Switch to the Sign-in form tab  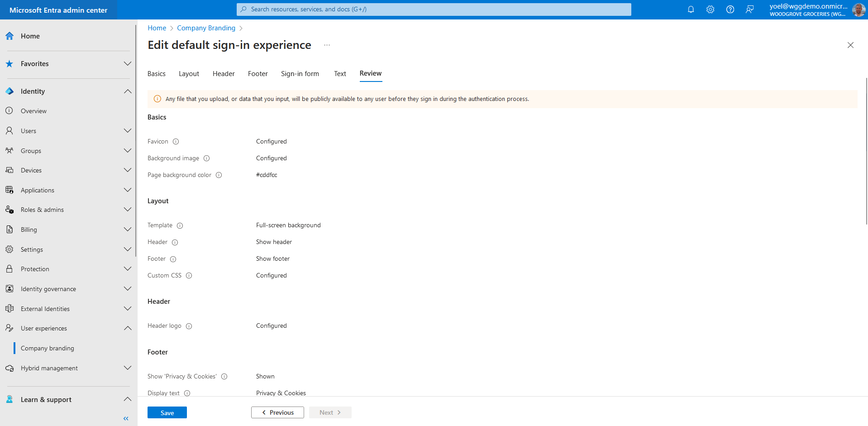300,74
